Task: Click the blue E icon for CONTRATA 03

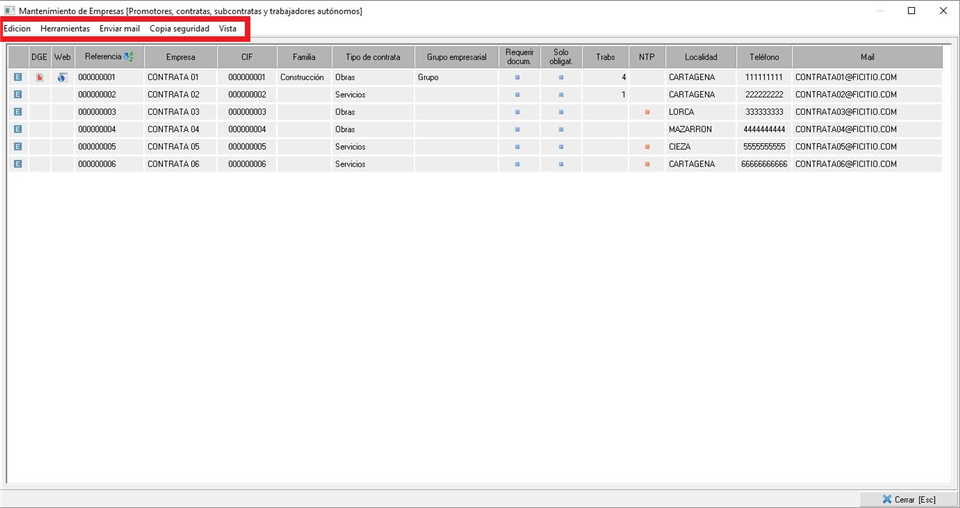Action: [18, 112]
